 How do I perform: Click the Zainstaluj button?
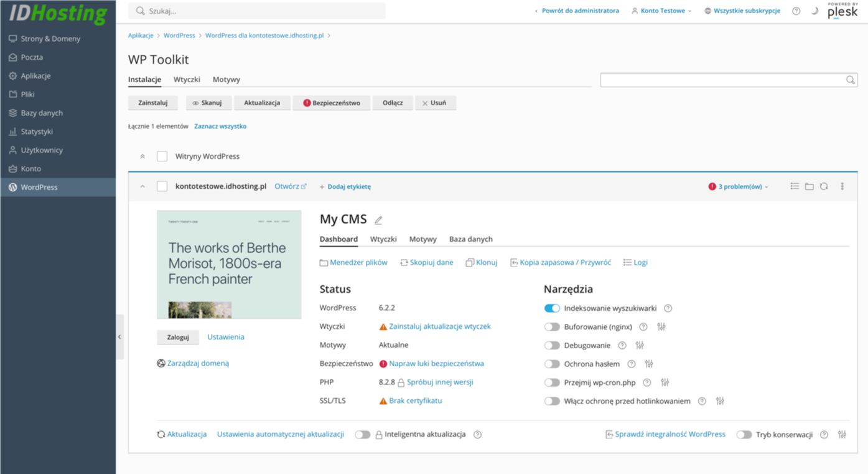pyautogui.click(x=153, y=103)
